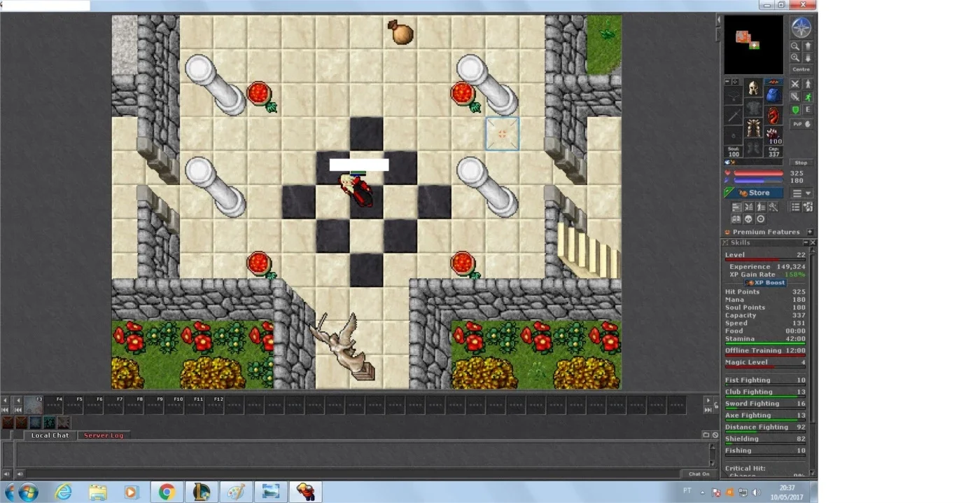This screenshot has width=980, height=503.
Task: Click the Stamina green bar
Action: click(764, 343)
